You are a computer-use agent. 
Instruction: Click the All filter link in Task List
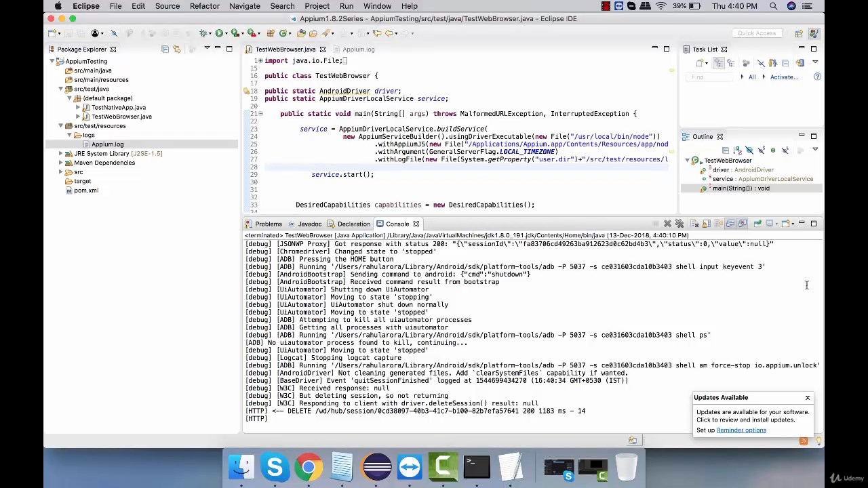pyautogui.click(x=752, y=77)
